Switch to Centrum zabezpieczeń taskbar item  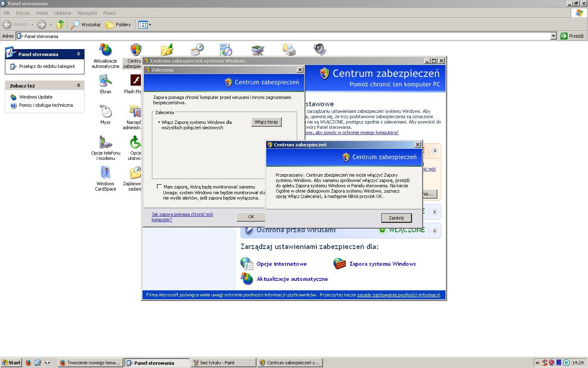(x=290, y=363)
